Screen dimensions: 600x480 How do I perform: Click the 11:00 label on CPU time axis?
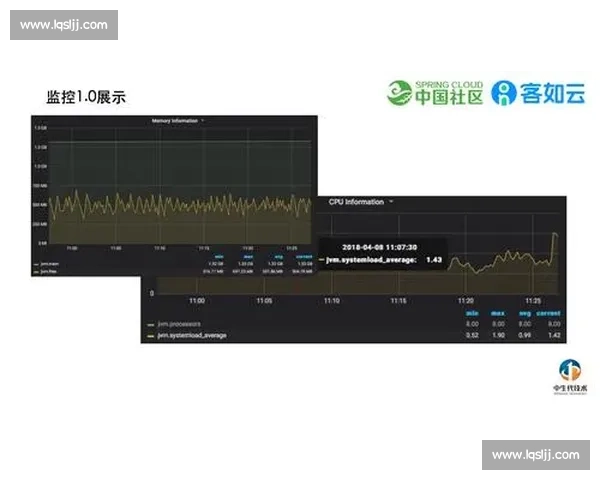pyautogui.click(x=197, y=301)
